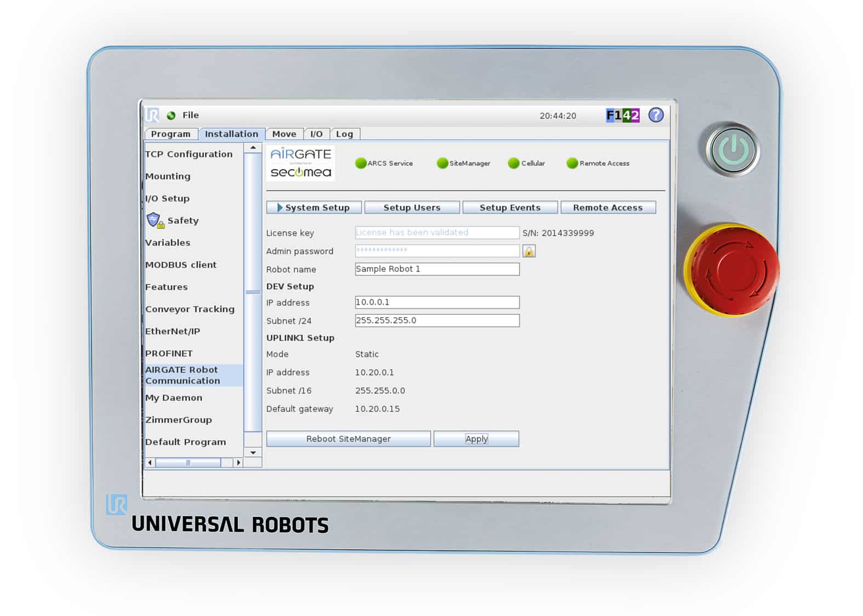Click the ARCS Service green status light
The height and width of the screenshot is (616, 863).
tap(361, 163)
